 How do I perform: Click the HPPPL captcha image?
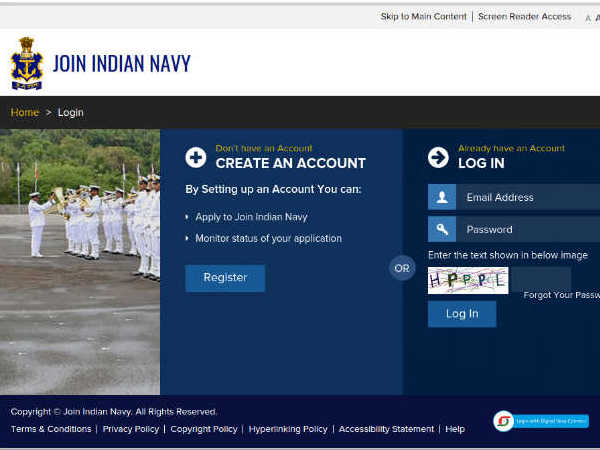(x=468, y=280)
